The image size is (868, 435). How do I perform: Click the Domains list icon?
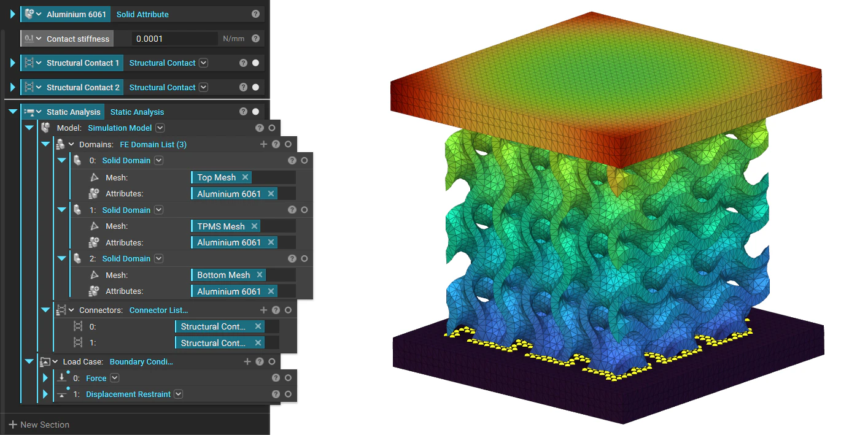pos(60,144)
